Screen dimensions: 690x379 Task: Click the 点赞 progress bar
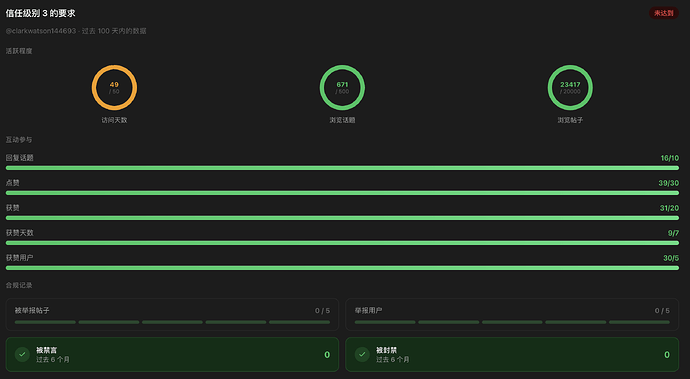(x=342, y=193)
